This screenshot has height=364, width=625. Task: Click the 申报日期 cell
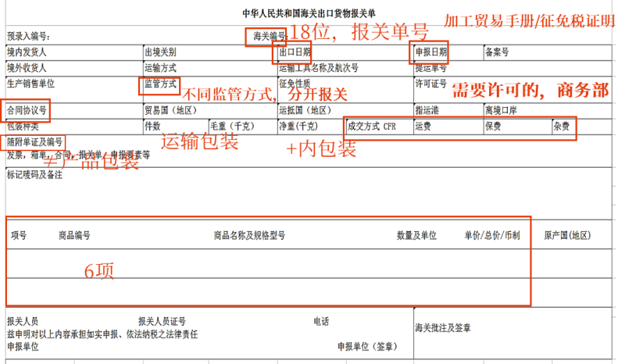448,52
